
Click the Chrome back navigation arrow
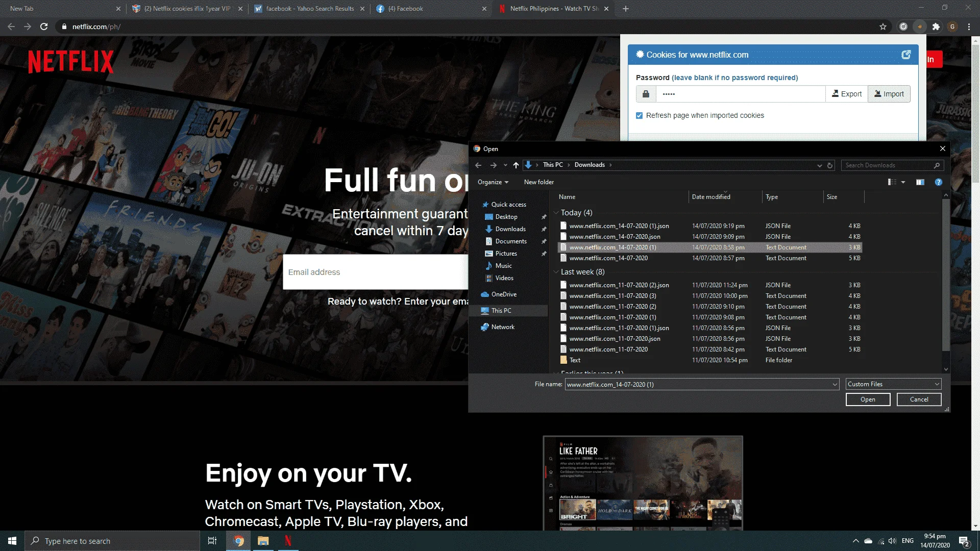11,27
